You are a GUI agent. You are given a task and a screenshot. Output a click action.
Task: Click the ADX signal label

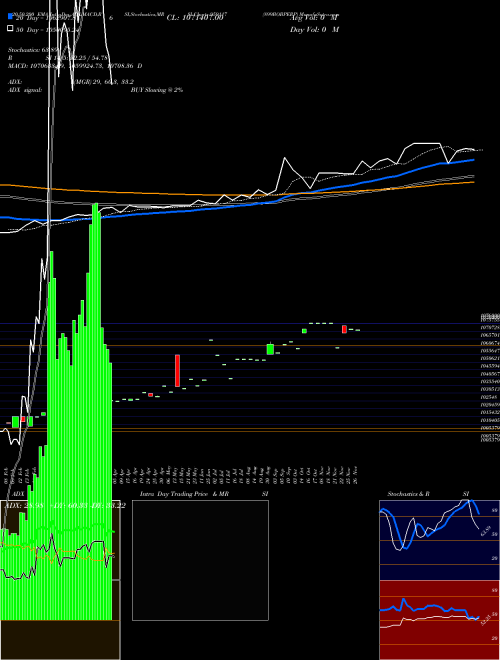coord(25,90)
